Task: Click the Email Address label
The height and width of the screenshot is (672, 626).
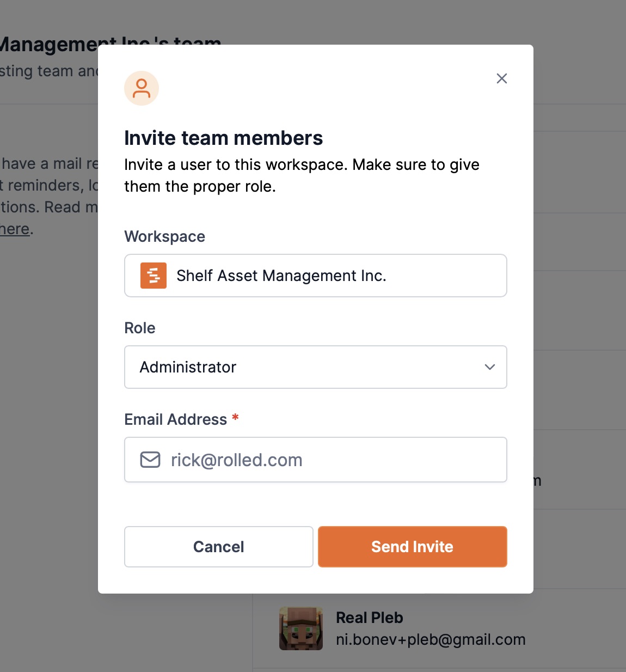Action: click(175, 419)
